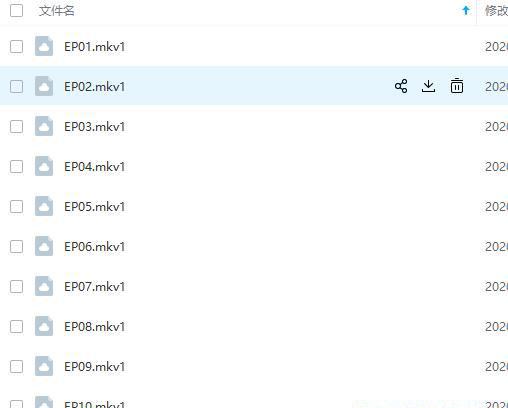Open the EP08.mkv1 file name

point(95,327)
